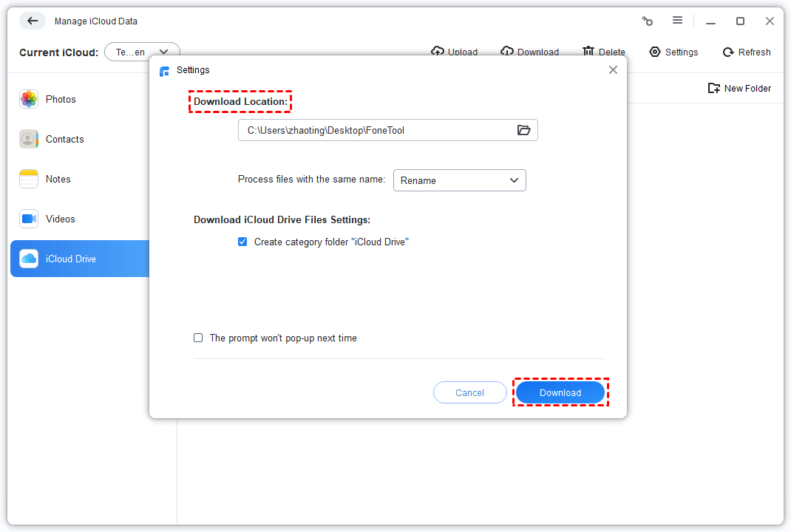This screenshot has width=791, height=532.
Task: Click the Cancel button
Action: click(469, 392)
